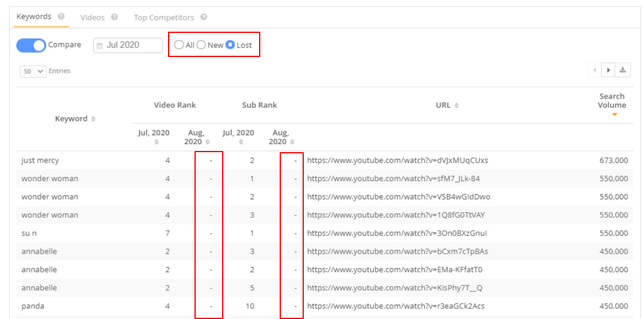The width and height of the screenshot is (644, 319).
Task: Click keyword 'panda'
Action: (33, 306)
